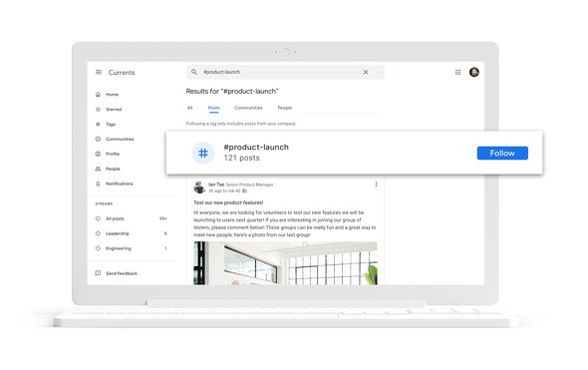Click the "#product-launch" tag title text

click(x=256, y=147)
